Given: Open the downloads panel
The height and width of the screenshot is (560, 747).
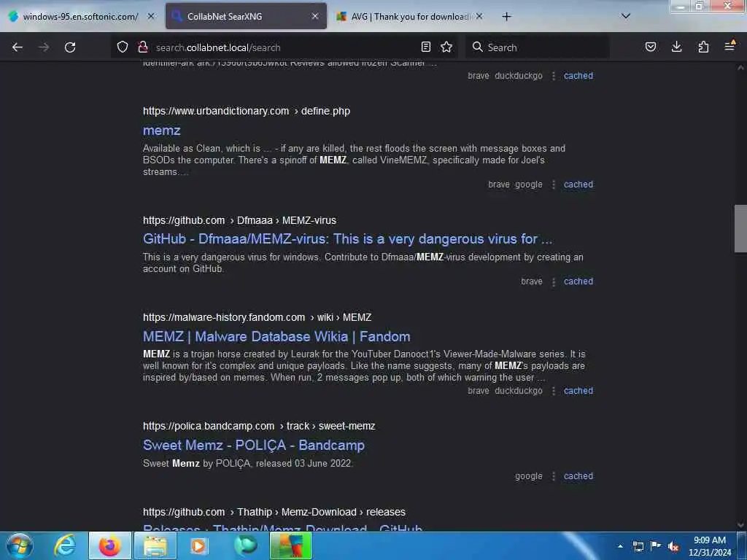Looking at the screenshot, I should 676,47.
